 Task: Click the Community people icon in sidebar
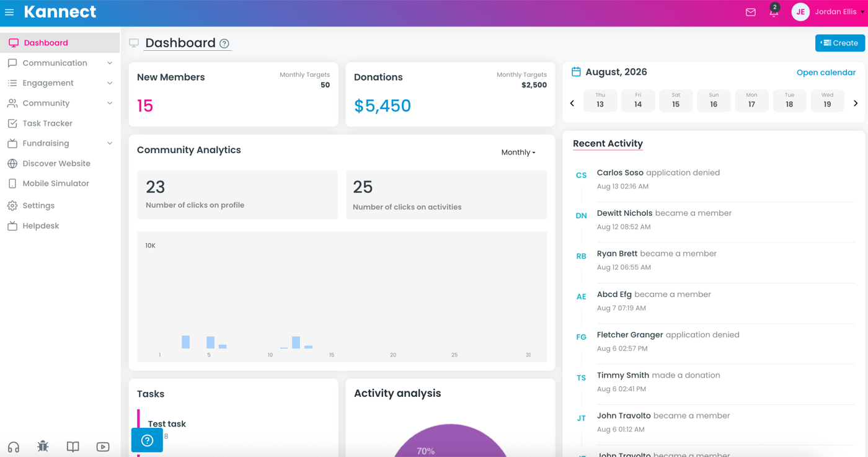[x=12, y=104]
